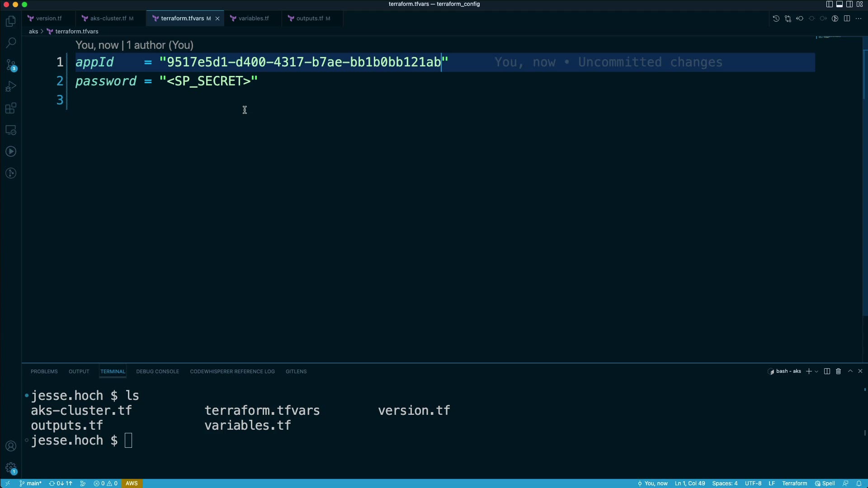Image resolution: width=868 pixels, height=488 pixels.
Task: Split the editor to the right
Action: pos(847,19)
